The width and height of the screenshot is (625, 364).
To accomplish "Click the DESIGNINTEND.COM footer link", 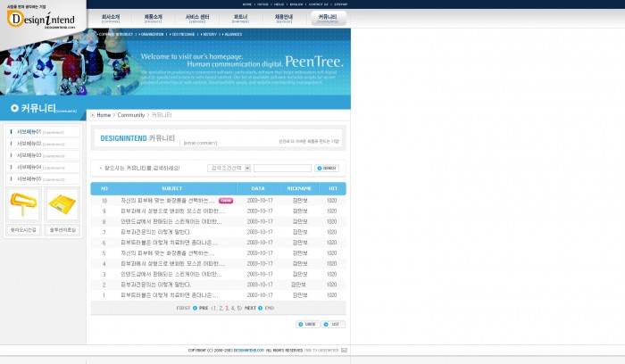I will tap(249, 351).
